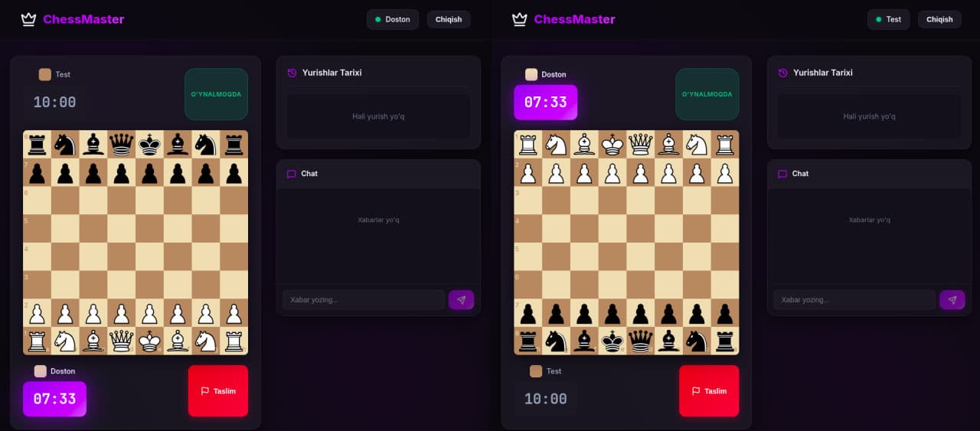This screenshot has height=431, width=980.
Task: Click Doston's tan color swatch on left board
Action: tap(41, 371)
